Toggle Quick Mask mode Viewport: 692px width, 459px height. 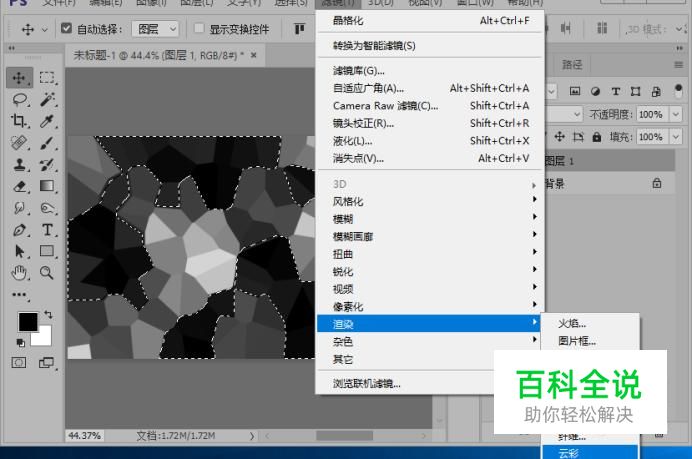[x=19, y=363]
